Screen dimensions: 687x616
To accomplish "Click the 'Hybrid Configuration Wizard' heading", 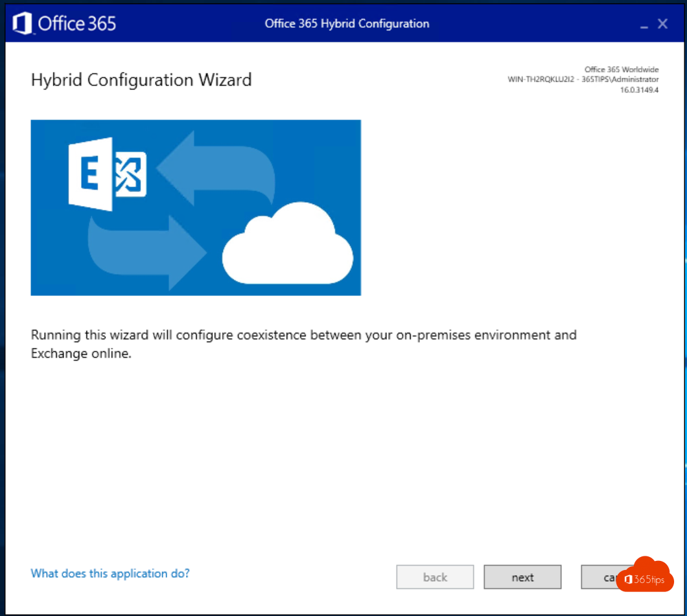I will (141, 80).
